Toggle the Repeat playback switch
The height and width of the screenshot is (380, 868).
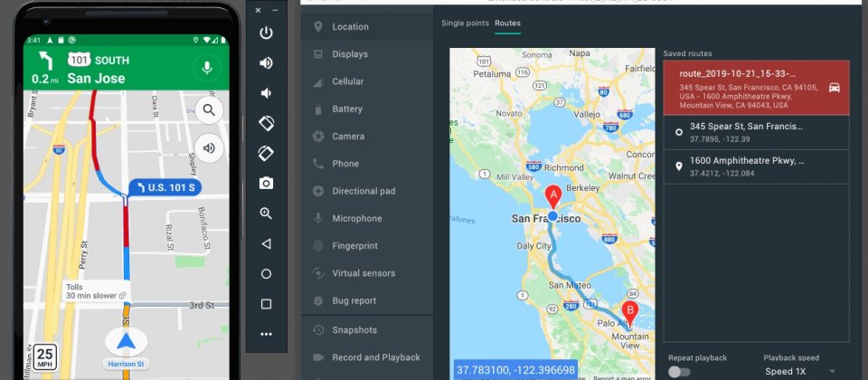coord(679,372)
